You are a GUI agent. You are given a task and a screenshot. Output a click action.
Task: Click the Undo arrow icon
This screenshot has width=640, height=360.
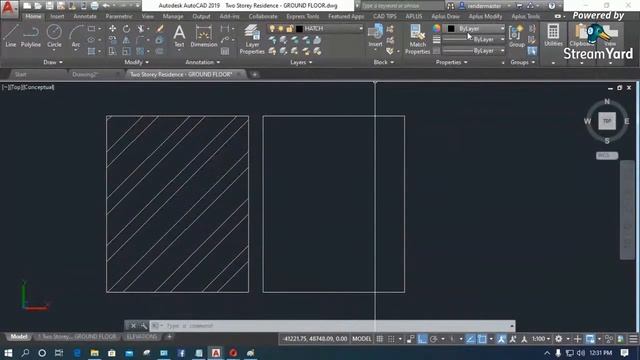(106, 6)
